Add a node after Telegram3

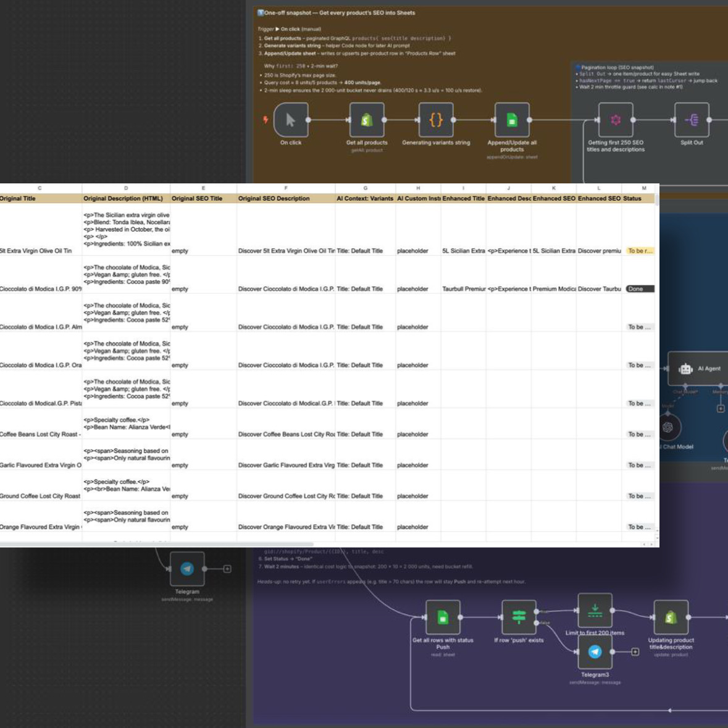pos(635,652)
